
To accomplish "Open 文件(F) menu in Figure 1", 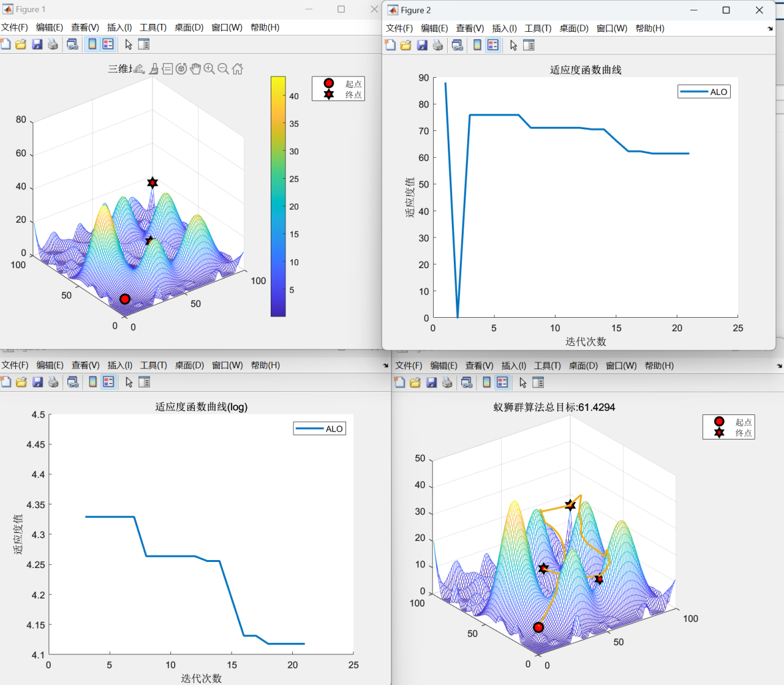I will pyautogui.click(x=14, y=28).
